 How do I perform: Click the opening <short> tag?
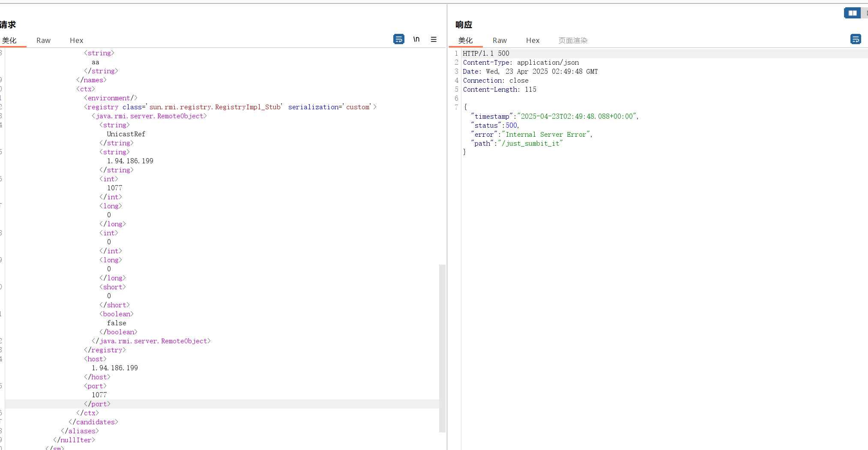click(x=112, y=287)
